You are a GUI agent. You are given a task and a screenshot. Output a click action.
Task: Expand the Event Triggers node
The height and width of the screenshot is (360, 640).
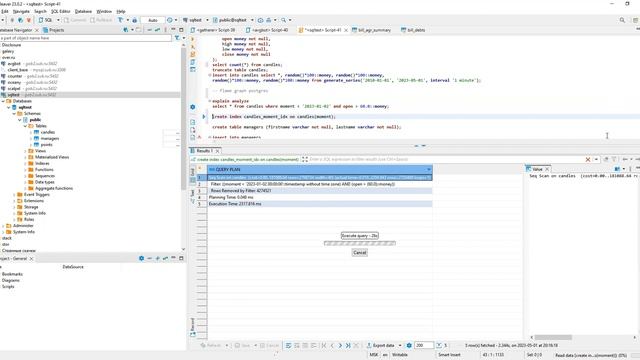click(14, 195)
